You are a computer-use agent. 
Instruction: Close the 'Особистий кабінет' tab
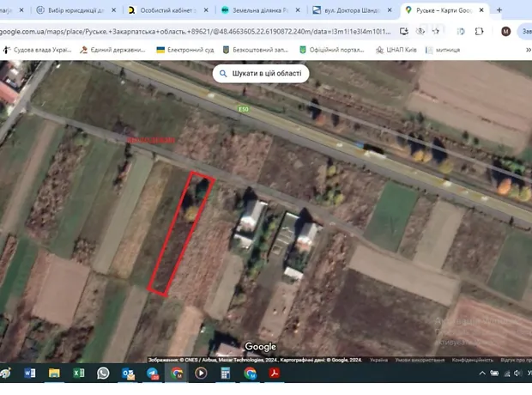[x=206, y=10]
